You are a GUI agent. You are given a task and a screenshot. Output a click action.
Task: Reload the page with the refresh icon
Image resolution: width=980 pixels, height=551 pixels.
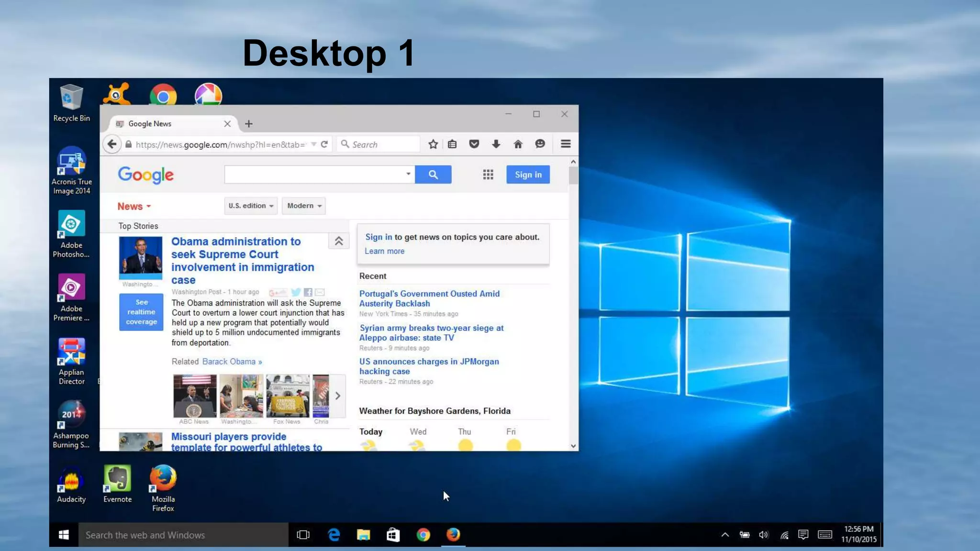(x=324, y=144)
